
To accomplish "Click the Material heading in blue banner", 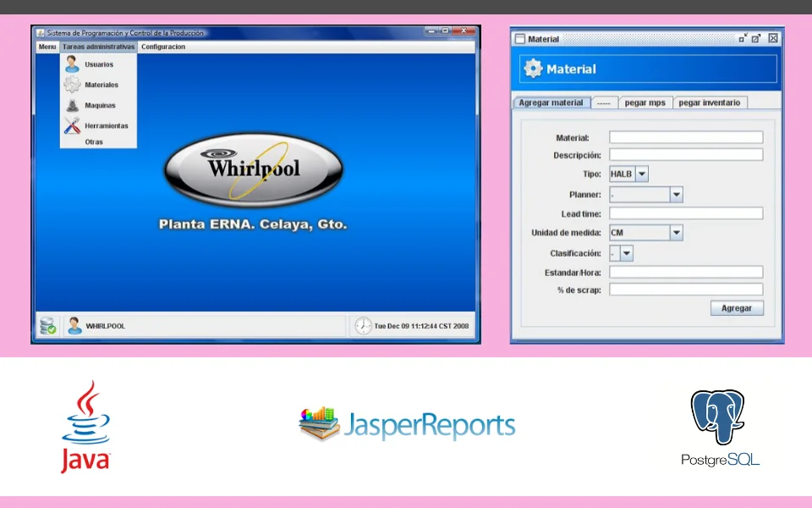I will tap(571, 69).
